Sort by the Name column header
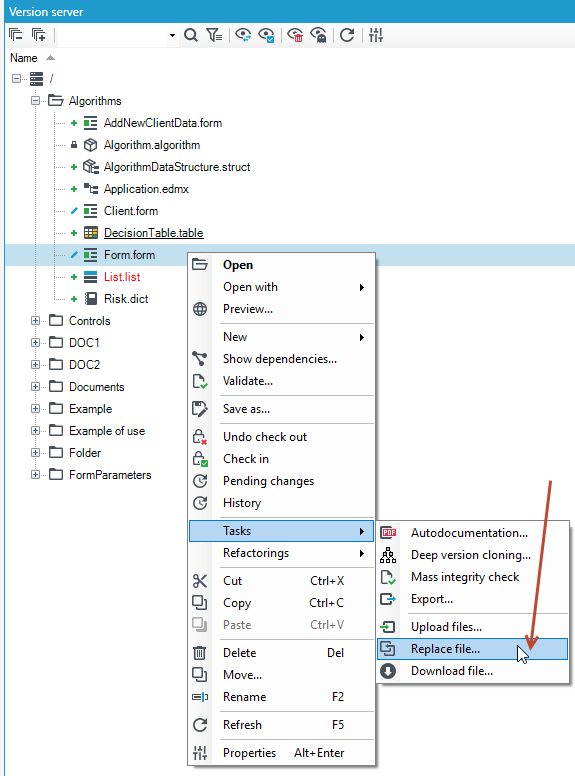Image resolution: width=575 pixels, height=776 pixels. coord(24,58)
